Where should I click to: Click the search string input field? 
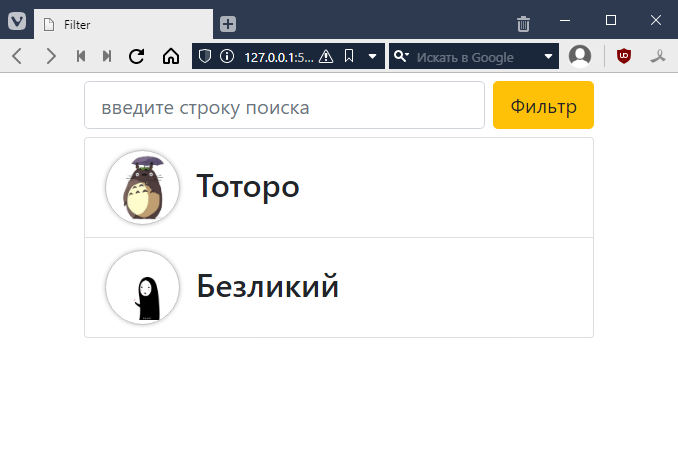[x=284, y=106]
